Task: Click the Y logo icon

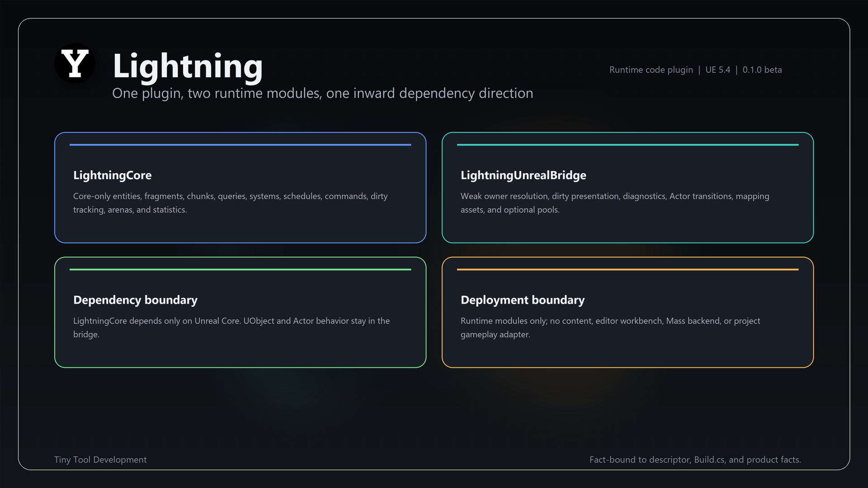Action: [75, 63]
